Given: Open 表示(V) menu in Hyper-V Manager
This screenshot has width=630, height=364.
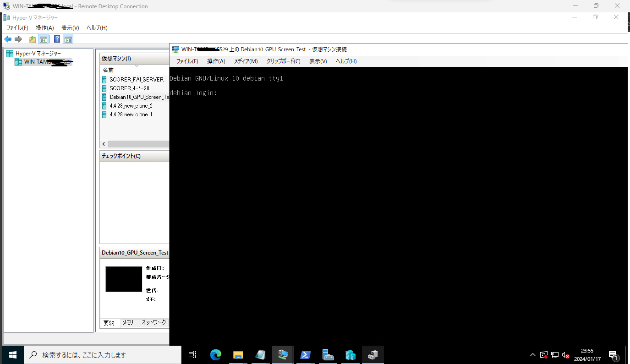Looking at the screenshot, I should (x=70, y=28).
